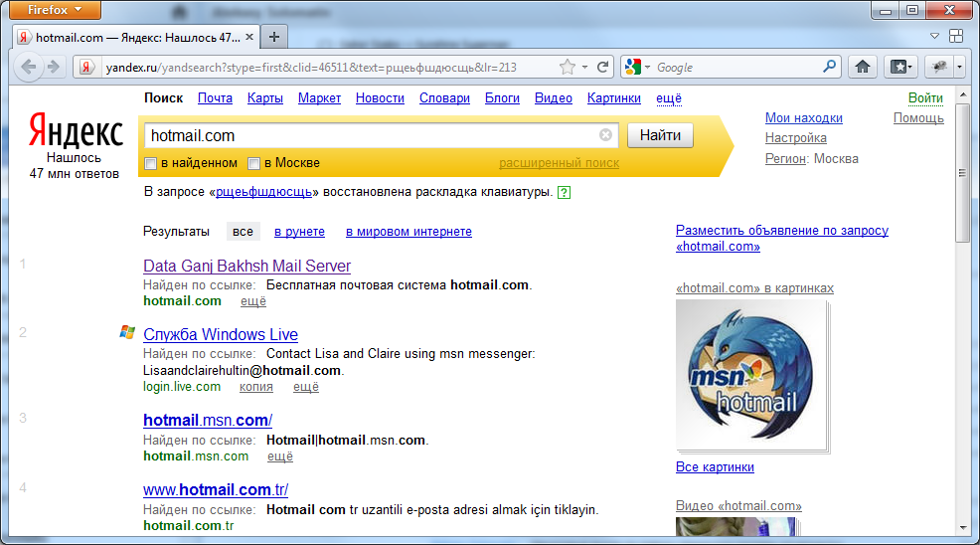
Task: Open the bookmarks toolbar button
Action: point(900,67)
